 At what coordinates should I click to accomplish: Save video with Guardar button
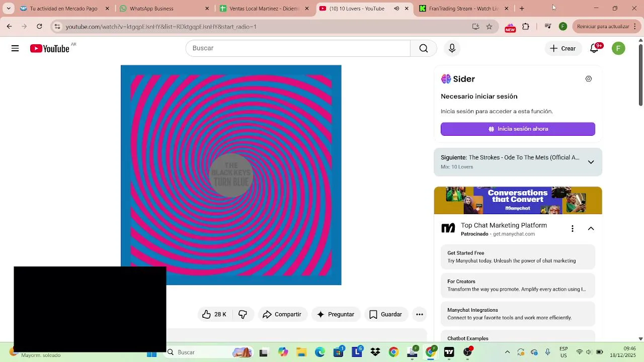[386, 314]
